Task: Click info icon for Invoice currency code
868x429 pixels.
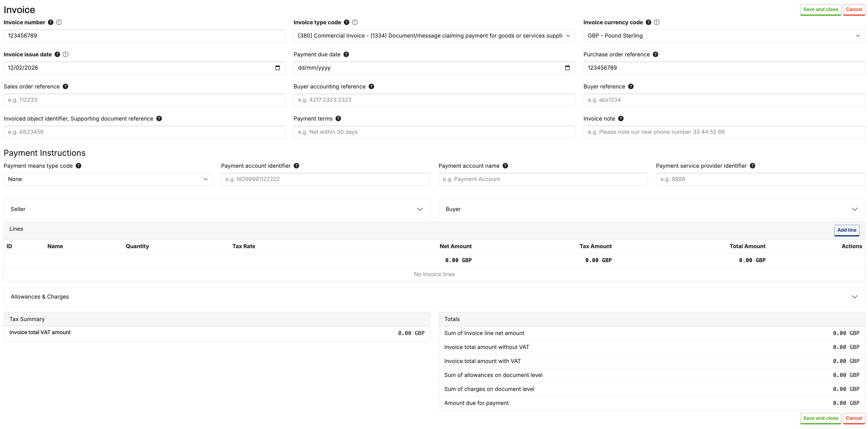Action: (x=657, y=22)
